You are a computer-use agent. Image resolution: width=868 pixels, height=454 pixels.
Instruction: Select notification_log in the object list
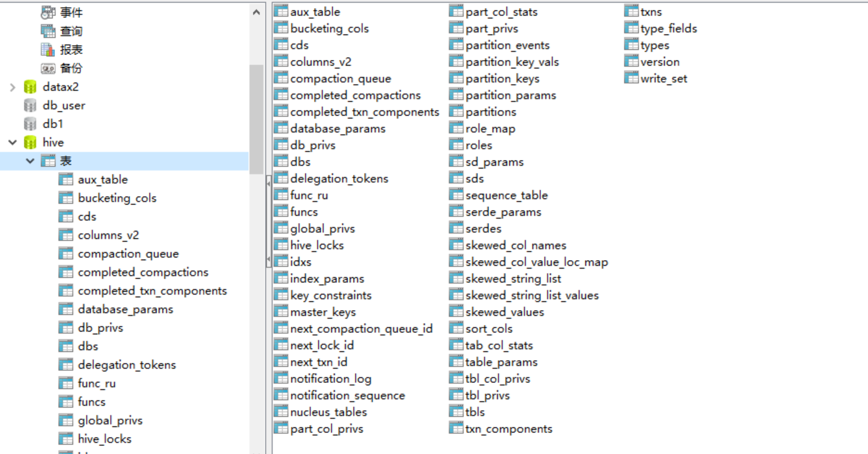[x=331, y=379]
